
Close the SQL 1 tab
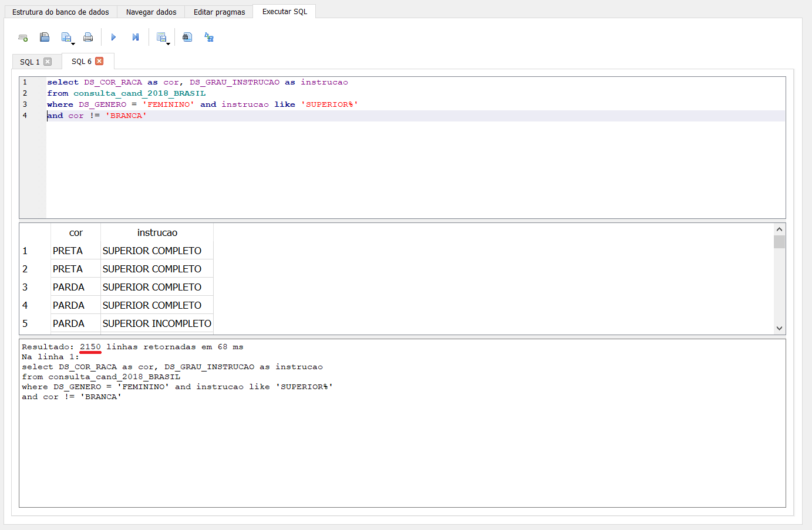(x=48, y=62)
